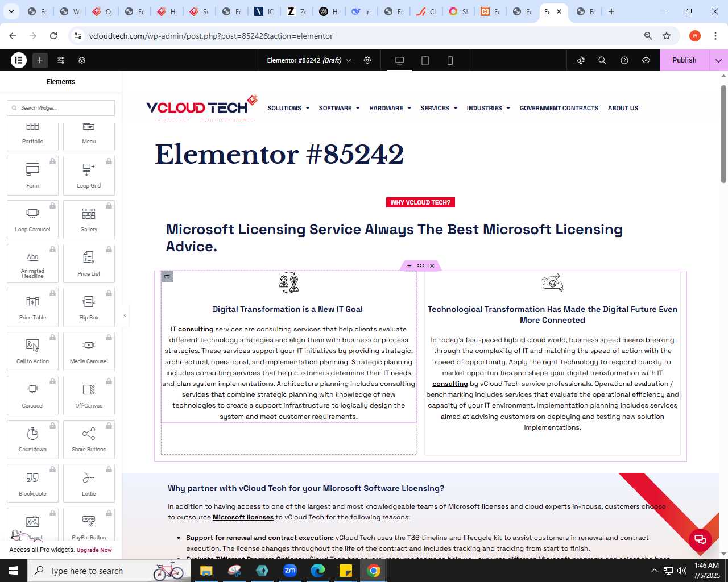The image size is (728, 582).
Task: Select the Price Table widget
Action: tap(32, 307)
